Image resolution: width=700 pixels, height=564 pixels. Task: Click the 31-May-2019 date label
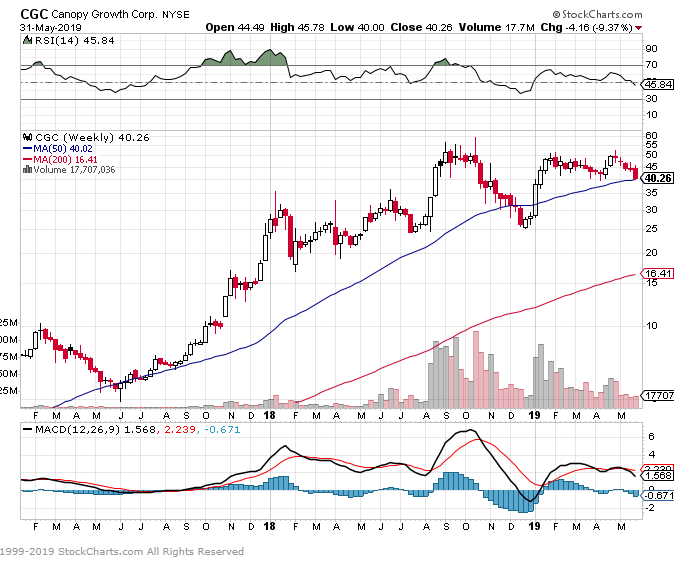pyautogui.click(x=50, y=28)
